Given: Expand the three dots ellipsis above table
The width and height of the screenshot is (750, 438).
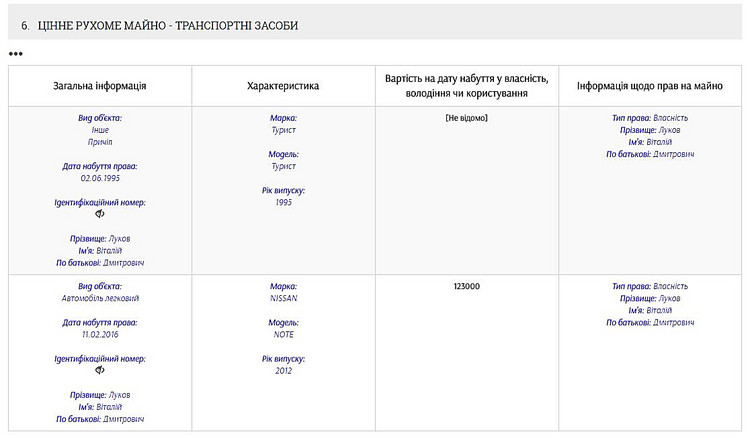Looking at the screenshot, I should (15, 54).
